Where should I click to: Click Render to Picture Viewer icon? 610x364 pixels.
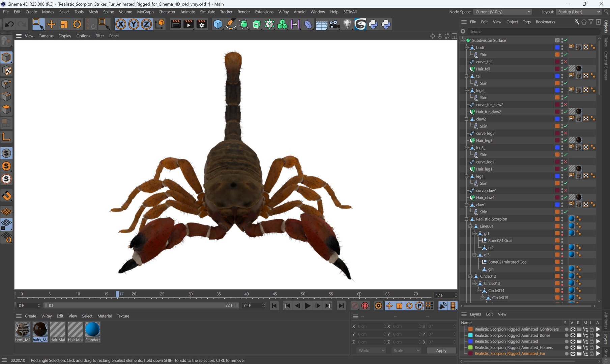coord(188,24)
